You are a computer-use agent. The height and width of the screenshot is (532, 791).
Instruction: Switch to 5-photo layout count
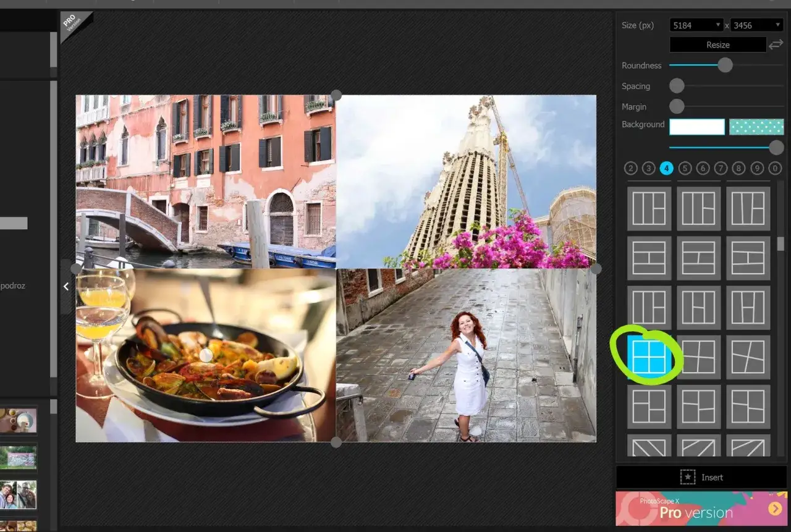[x=685, y=168]
